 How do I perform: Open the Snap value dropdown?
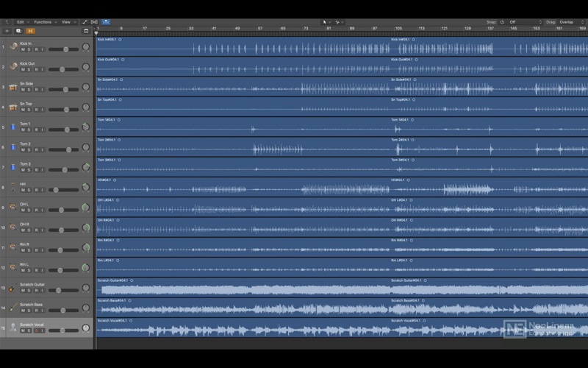click(525, 22)
